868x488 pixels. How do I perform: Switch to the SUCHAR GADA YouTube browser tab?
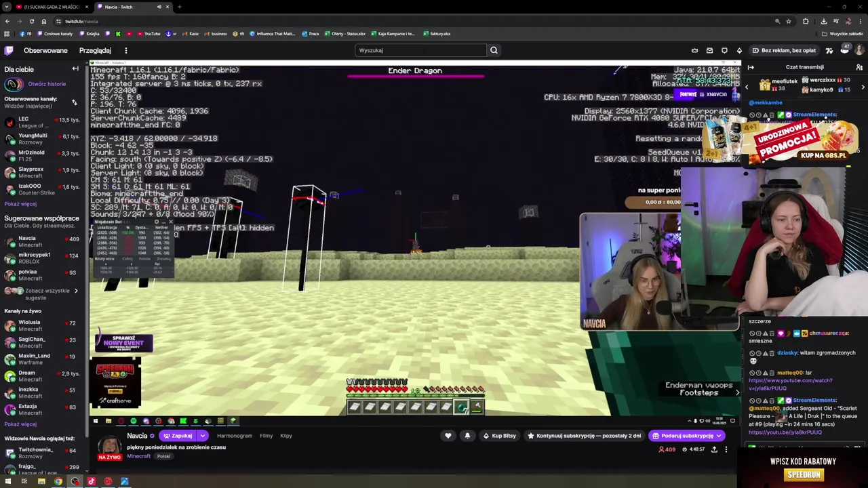click(52, 7)
